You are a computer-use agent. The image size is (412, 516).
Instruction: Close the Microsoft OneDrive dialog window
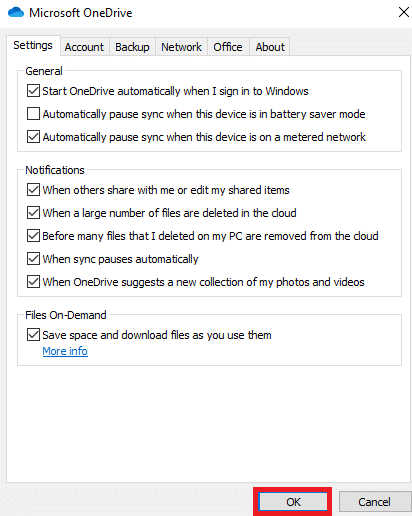pyautogui.click(x=404, y=12)
